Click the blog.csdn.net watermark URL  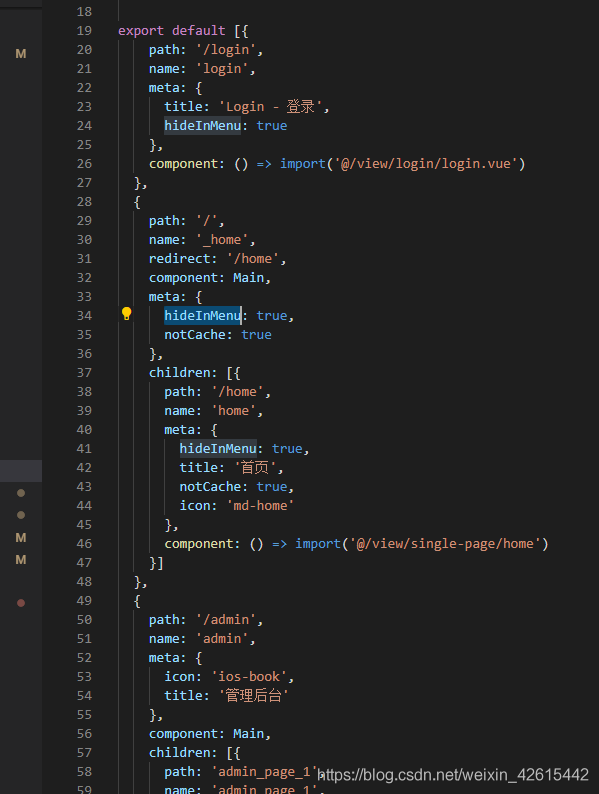point(453,775)
